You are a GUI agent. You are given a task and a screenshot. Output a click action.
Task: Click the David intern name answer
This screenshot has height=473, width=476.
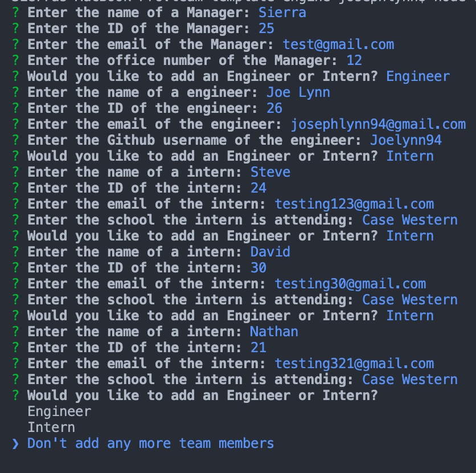270,251
